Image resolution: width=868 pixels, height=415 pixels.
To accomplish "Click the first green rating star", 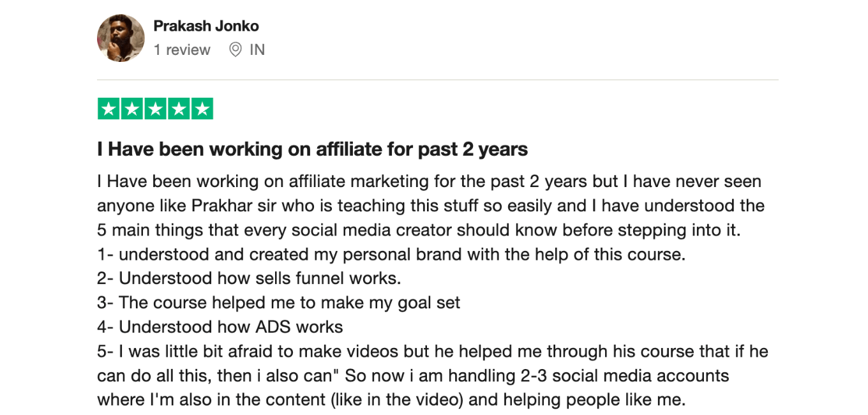I will click(108, 109).
